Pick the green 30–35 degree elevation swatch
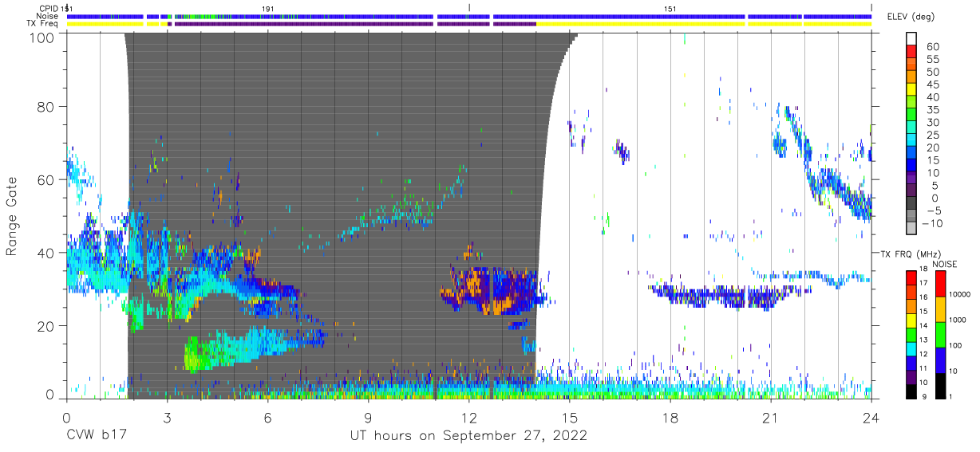 point(912,116)
